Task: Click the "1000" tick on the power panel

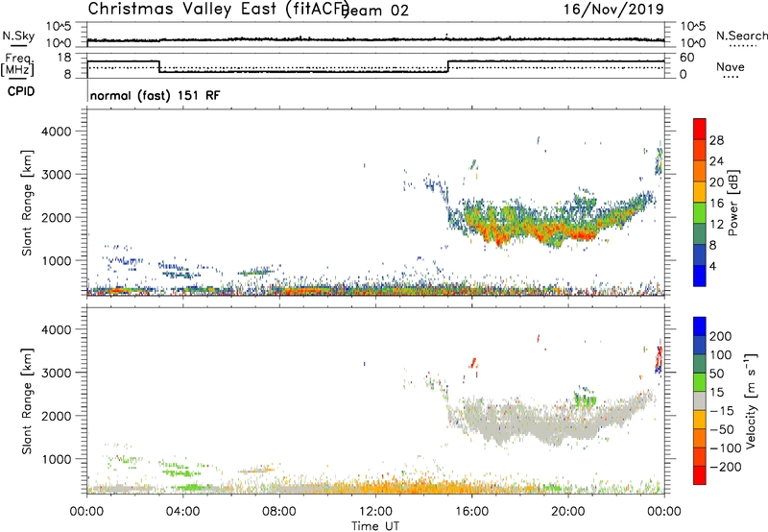Action: pos(57,260)
